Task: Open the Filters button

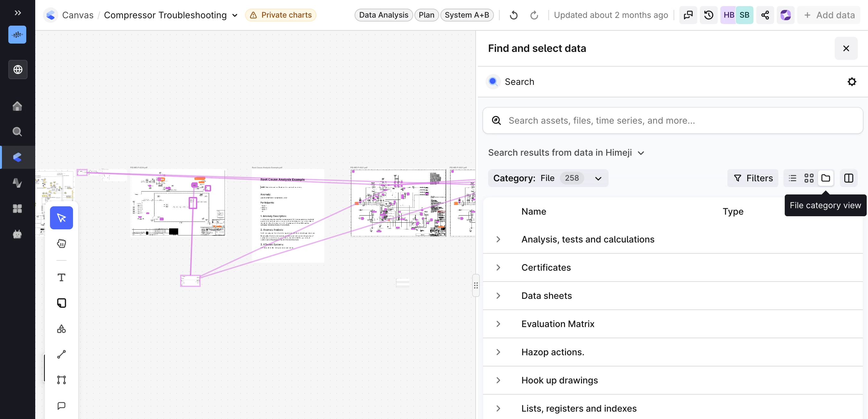Action: click(753, 178)
